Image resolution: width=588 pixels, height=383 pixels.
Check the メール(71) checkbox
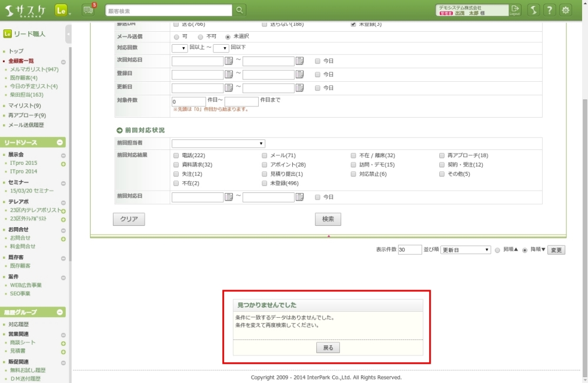point(265,155)
